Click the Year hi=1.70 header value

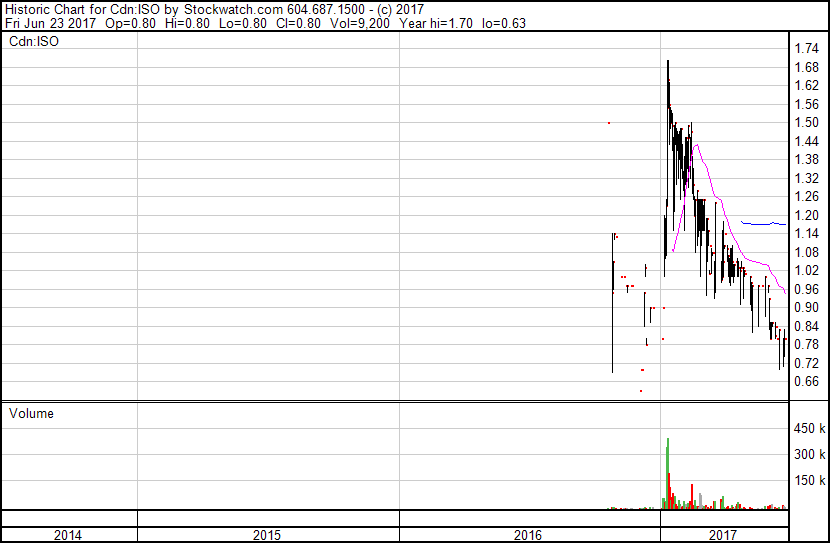450,23
